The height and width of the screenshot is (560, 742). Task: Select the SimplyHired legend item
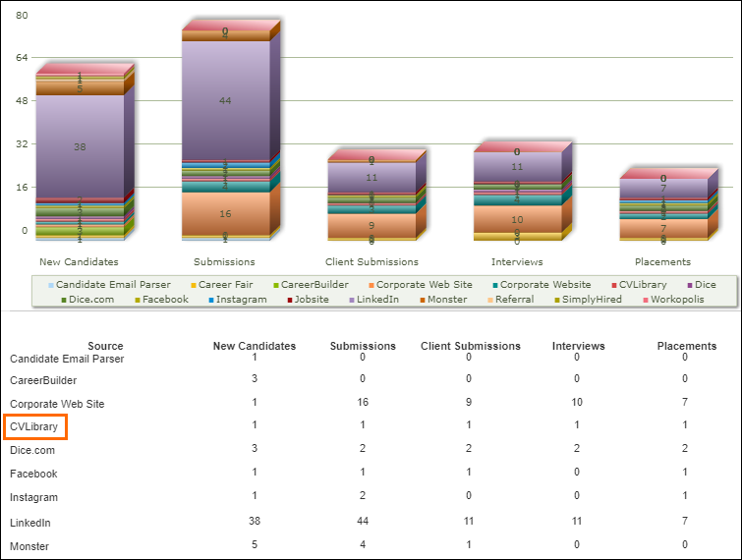590,300
